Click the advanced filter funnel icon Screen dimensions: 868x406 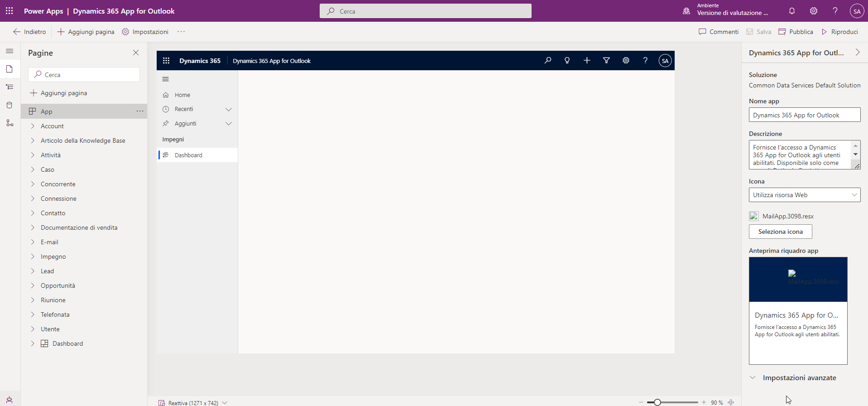(606, 60)
